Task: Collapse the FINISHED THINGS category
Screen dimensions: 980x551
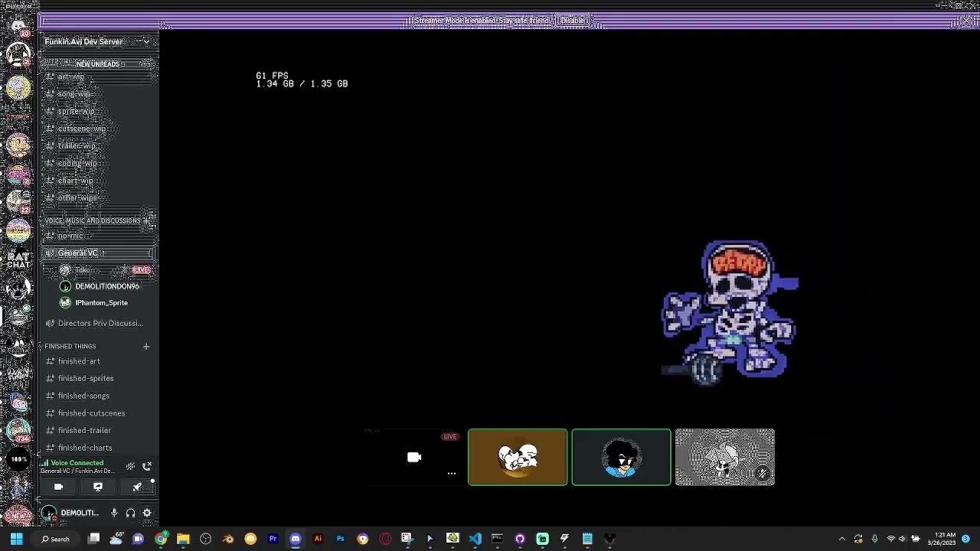Action: [x=70, y=347]
